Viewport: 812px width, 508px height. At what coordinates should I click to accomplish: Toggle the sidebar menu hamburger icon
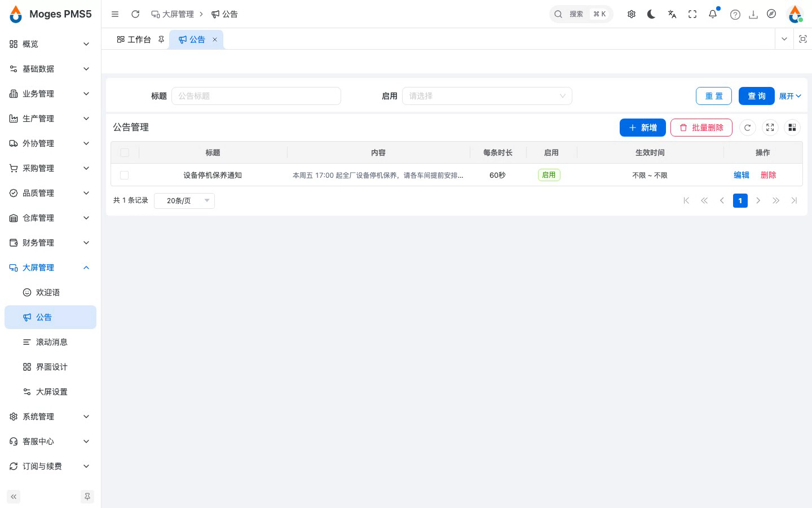point(115,14)
